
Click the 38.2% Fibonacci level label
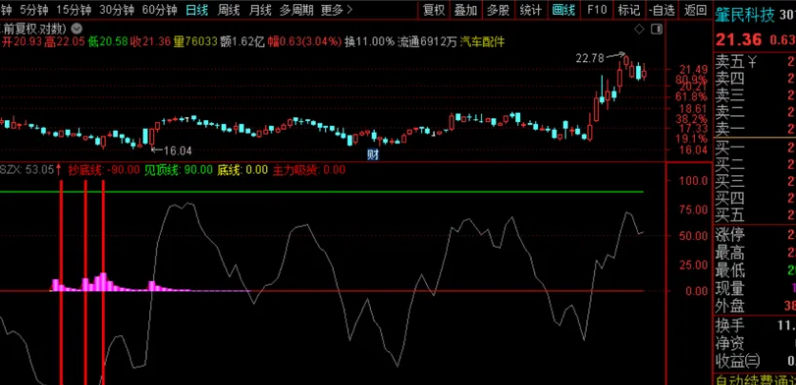[x=690, y=120]
